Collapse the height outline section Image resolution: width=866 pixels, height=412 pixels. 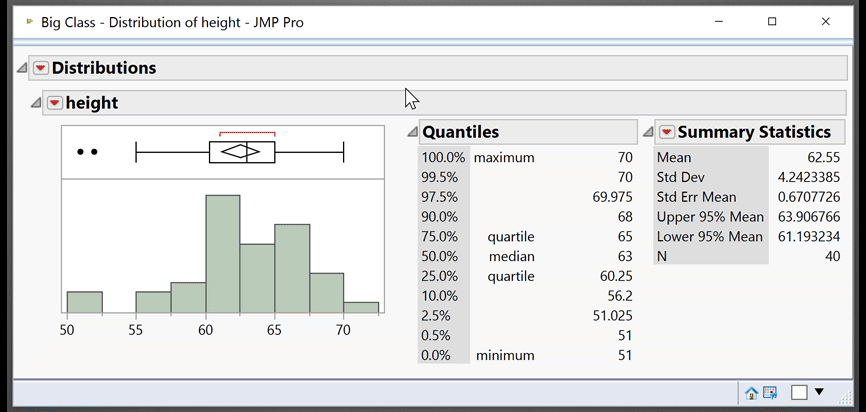(x=36, y=103)
